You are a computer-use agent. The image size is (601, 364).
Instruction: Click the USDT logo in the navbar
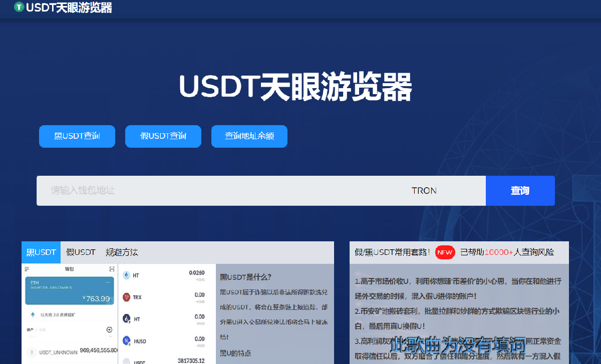(x=19, y=8)
